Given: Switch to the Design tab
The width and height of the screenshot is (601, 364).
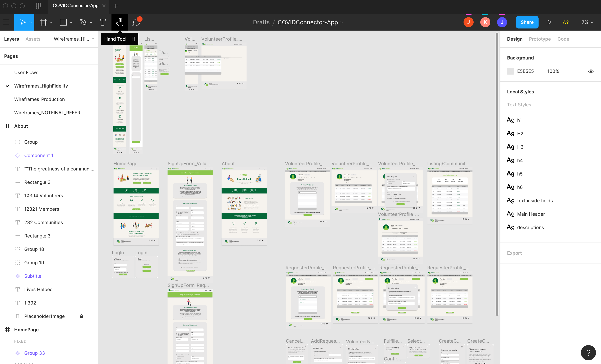Looking at the screenshot, I should click(x=515, y=39).
